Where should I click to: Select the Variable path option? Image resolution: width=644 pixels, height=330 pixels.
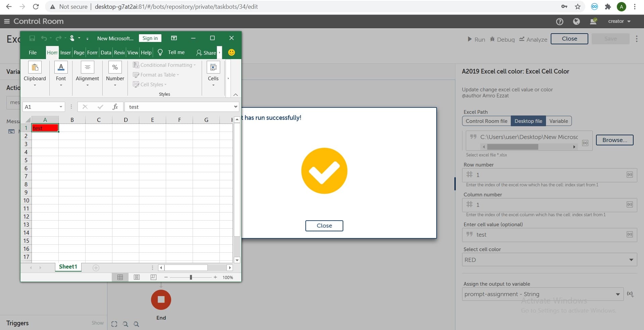coord(558,121)
